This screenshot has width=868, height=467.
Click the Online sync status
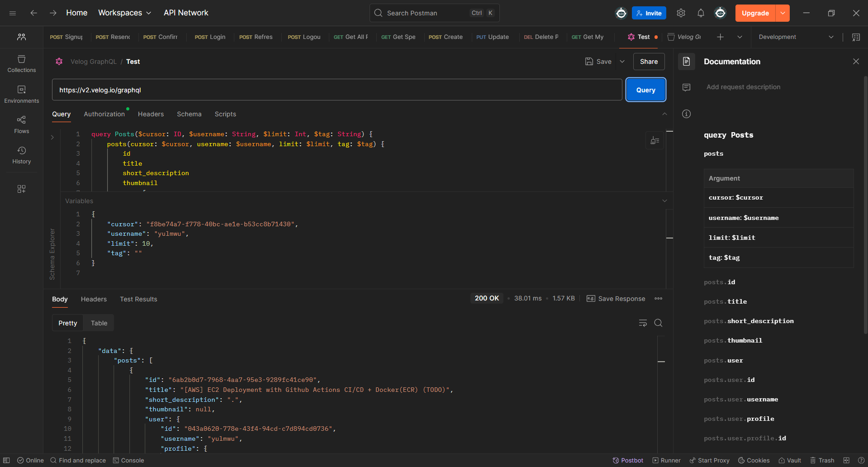coord(30,460)
